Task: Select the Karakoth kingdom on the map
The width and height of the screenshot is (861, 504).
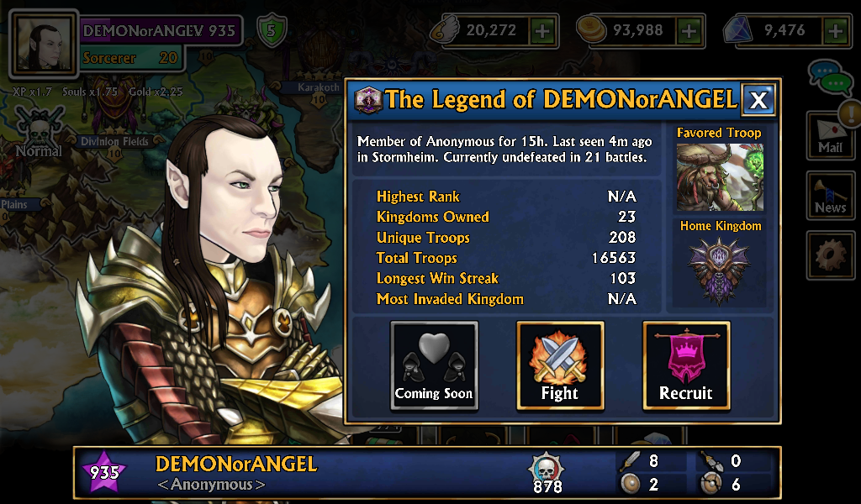Action: click(319, 87)
